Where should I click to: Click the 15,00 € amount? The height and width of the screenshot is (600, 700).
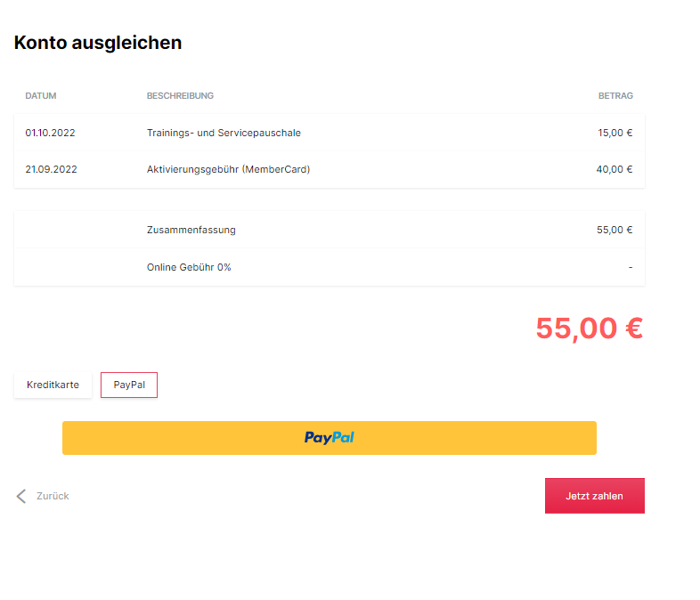click(615, 133)
